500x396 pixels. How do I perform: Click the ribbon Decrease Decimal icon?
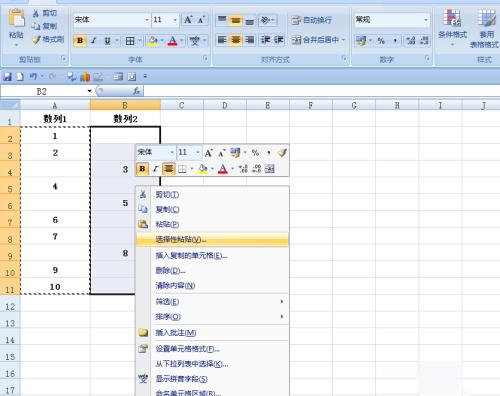click(x=424, y=41)
